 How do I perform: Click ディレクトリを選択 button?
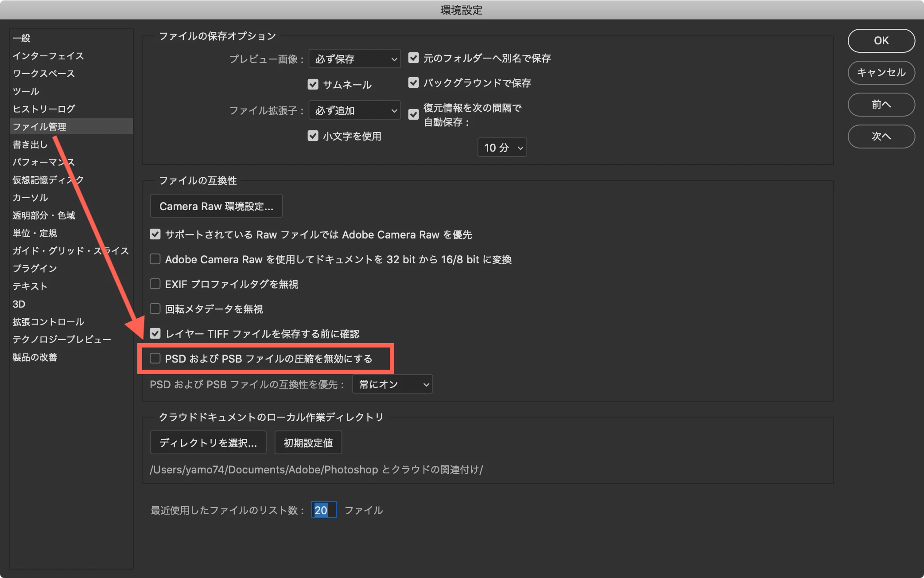coord(208,442)
